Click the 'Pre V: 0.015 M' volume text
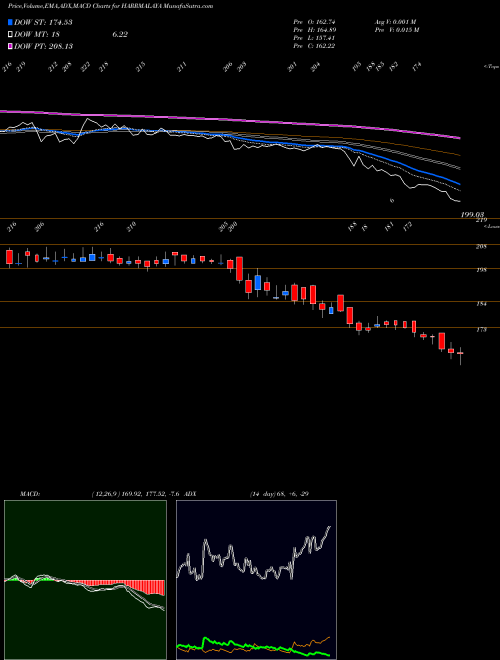This screenshot has width=500, height=660. pyautogui.click(x=397, y=30)
